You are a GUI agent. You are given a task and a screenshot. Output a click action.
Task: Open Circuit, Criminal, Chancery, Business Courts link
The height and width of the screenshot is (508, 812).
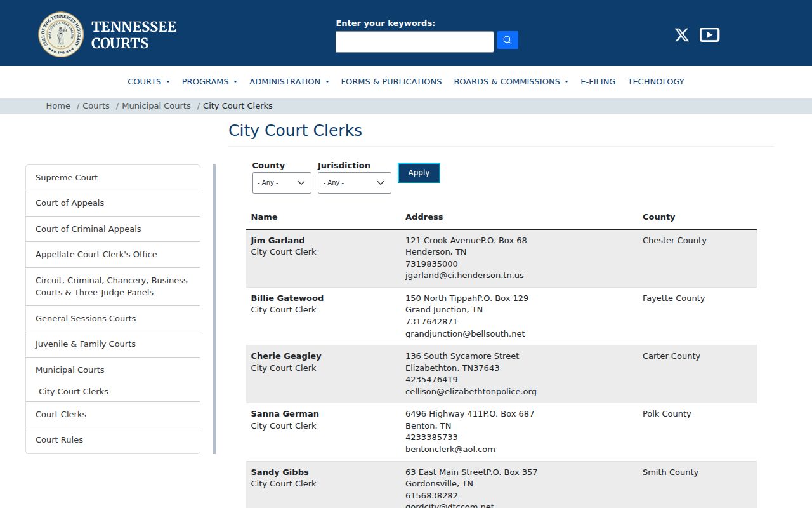pyautogui.click(x=113, y=286)
